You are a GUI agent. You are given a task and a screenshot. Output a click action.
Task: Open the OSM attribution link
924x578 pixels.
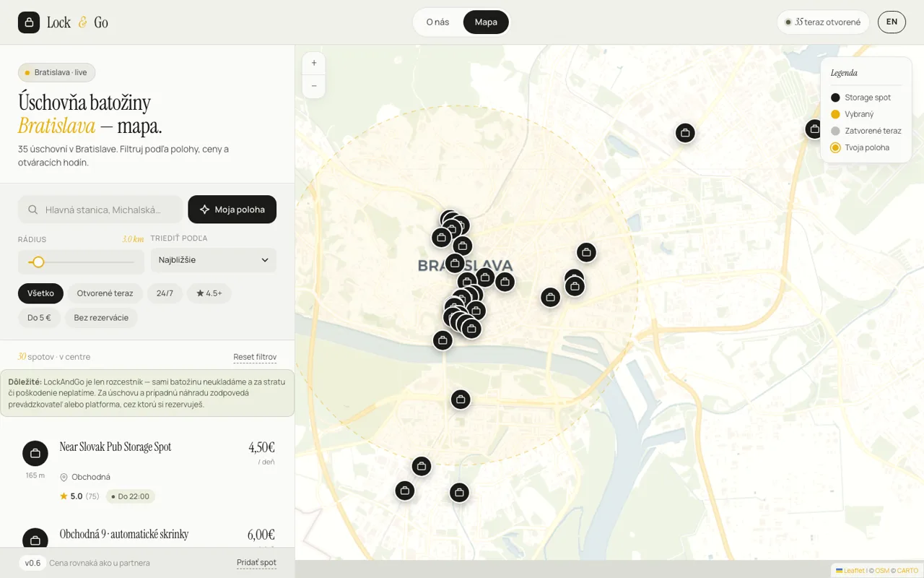tap(882, 571)
